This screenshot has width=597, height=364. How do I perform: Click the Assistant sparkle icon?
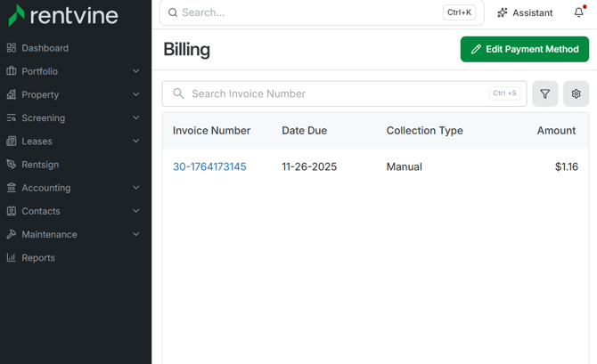tap(503, 12)
